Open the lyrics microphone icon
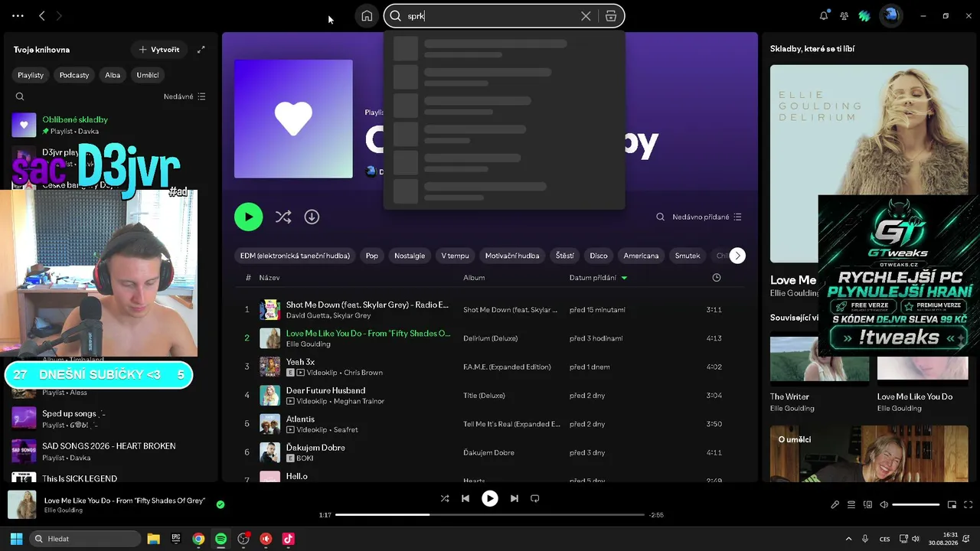Viewport: 980px width, 551px height. pyautogui.click(x=835, y=504)
